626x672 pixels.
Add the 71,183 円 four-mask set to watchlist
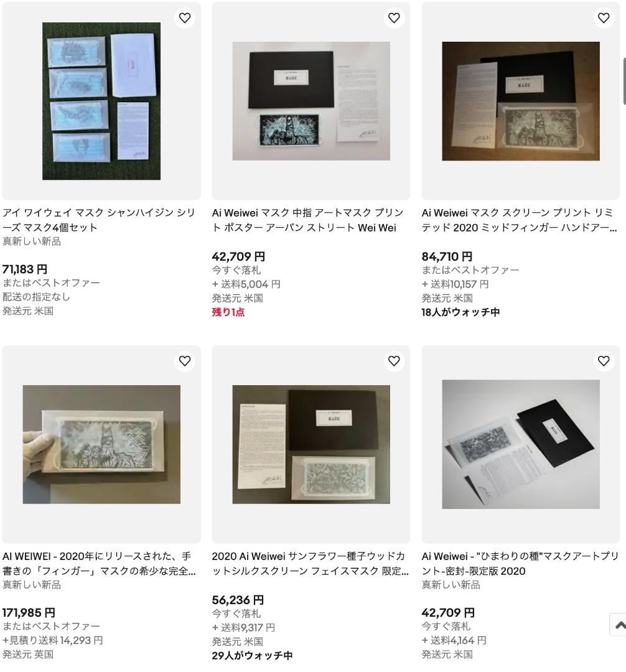click(x=185, y=18)
